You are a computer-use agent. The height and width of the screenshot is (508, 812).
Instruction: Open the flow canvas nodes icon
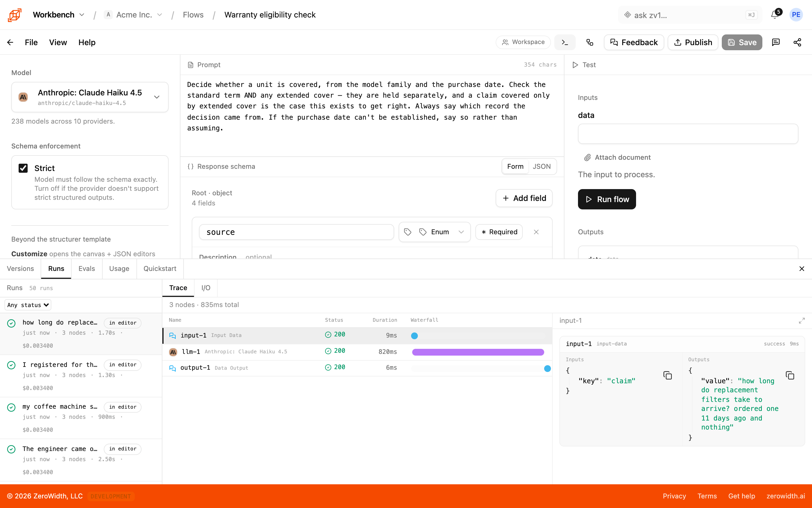pyautogui.click(x=590, y=42)
